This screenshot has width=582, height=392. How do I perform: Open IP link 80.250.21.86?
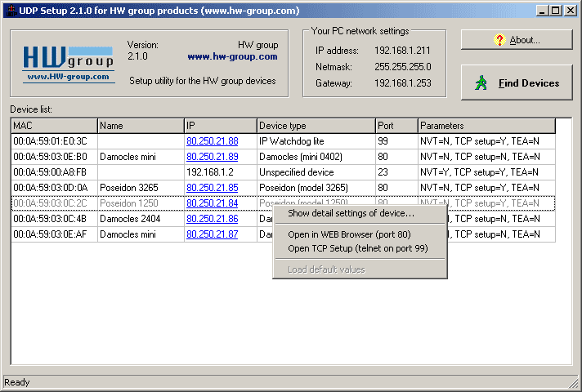(212, 219)
